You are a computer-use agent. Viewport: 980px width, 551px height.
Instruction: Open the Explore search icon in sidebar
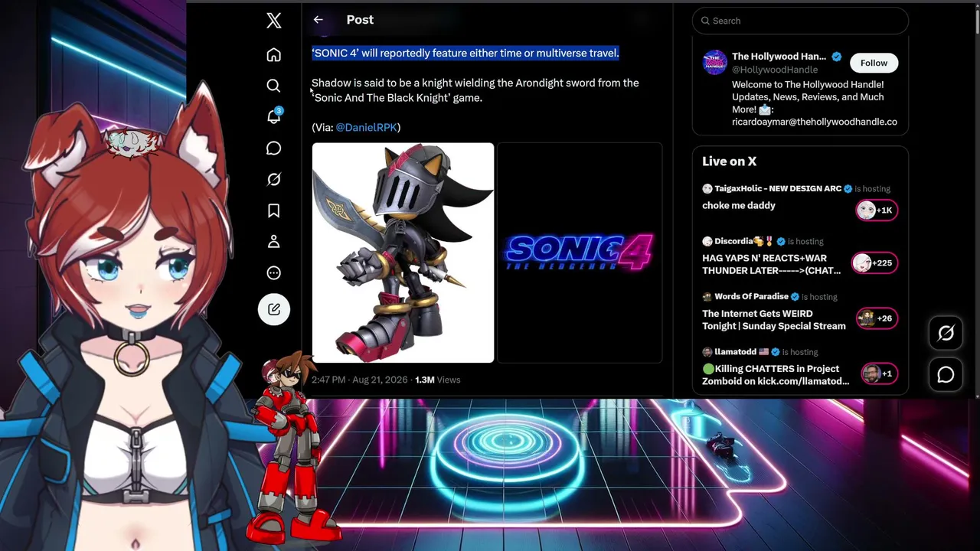tap(273, 86)
